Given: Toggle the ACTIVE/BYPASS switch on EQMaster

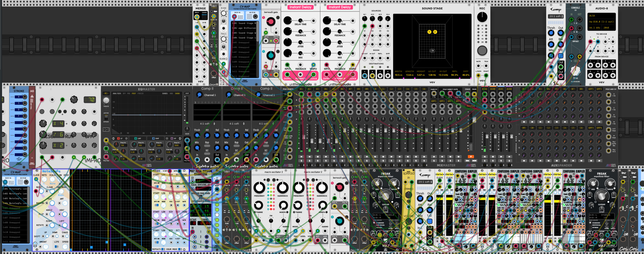Looking at the screenshot, I should tap(106, 117).
